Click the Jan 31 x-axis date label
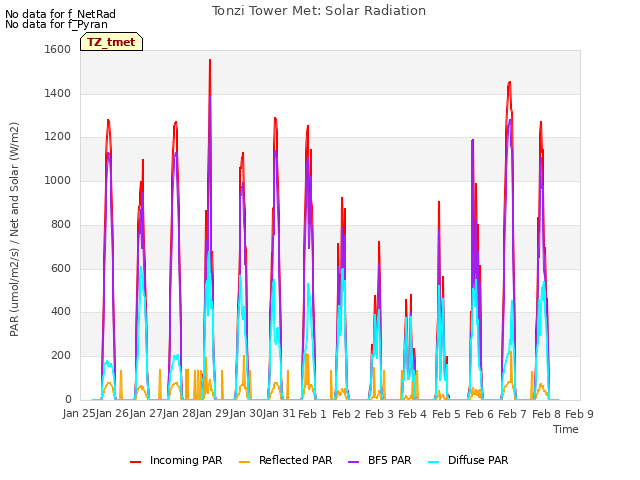Screen dimensions: 640x480 click(279, 414)
